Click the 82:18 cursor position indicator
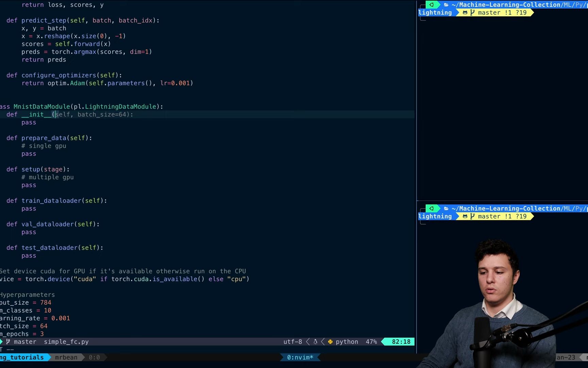588x368 pixels. tap(401, 342)
